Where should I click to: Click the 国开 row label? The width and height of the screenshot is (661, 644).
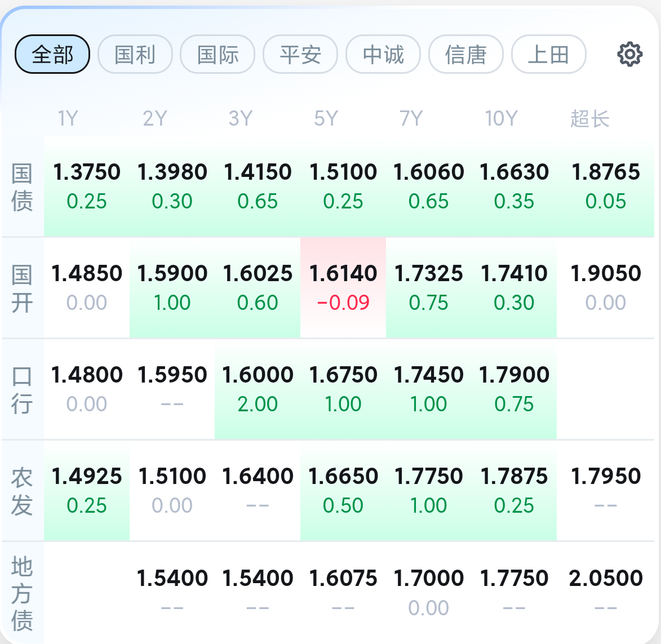22,288
